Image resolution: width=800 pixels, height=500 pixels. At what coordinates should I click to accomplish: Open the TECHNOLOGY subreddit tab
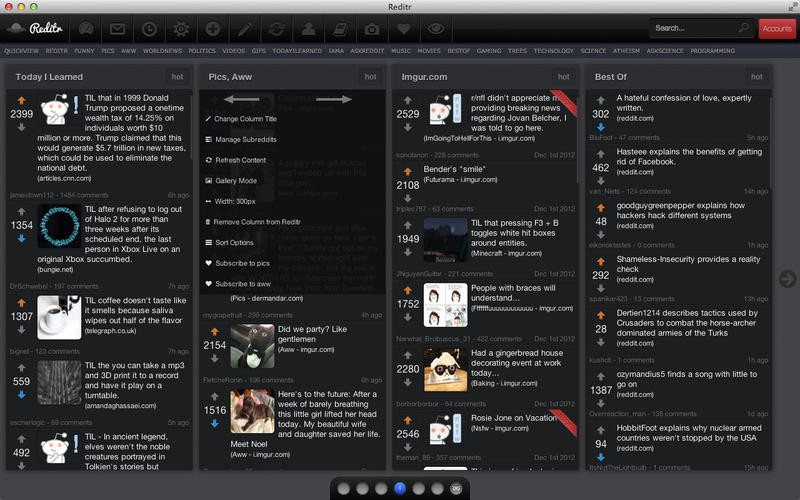tap(554, 51)
